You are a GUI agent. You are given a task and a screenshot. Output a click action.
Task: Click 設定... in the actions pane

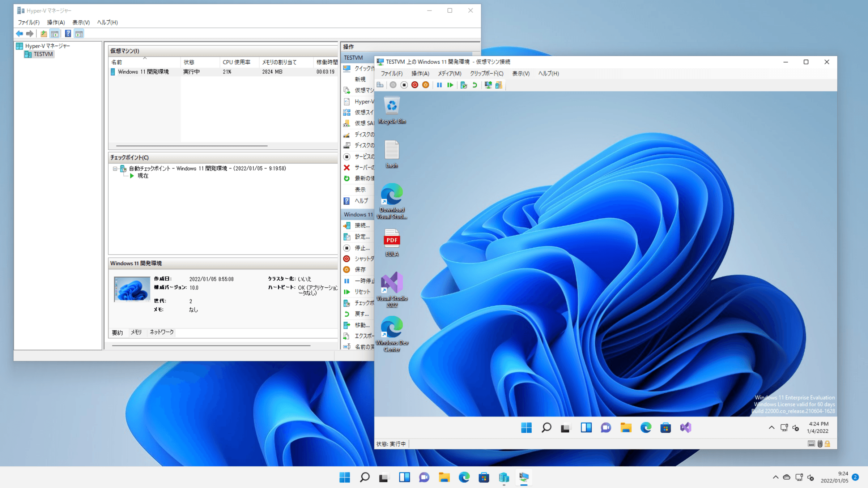[362, 237]
